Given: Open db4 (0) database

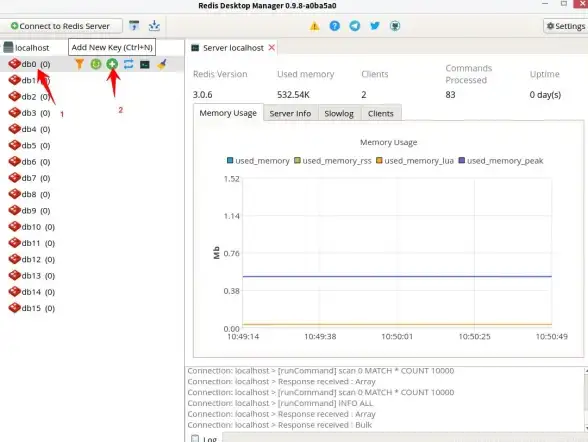Looking at the screenshot, I should 36,129.
